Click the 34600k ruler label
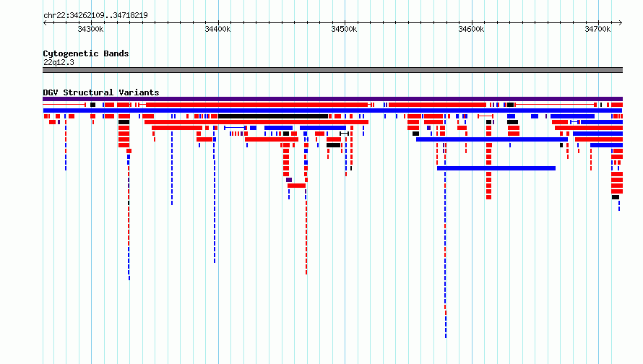 pyautogui.click(x=471, y=29)
